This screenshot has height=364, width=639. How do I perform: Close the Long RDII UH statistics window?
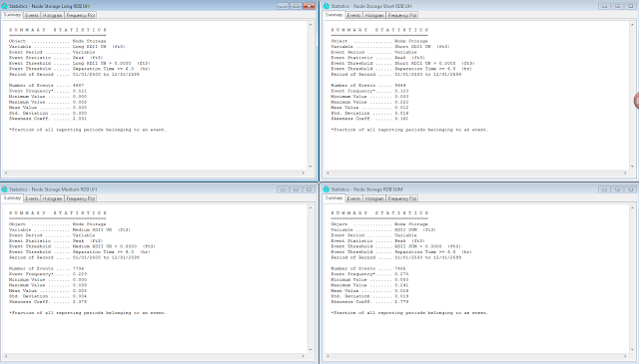pos(309,6)
